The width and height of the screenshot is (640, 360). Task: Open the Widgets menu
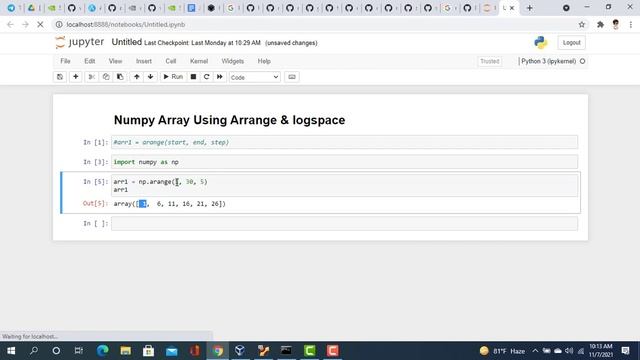(x=233, y=61)
